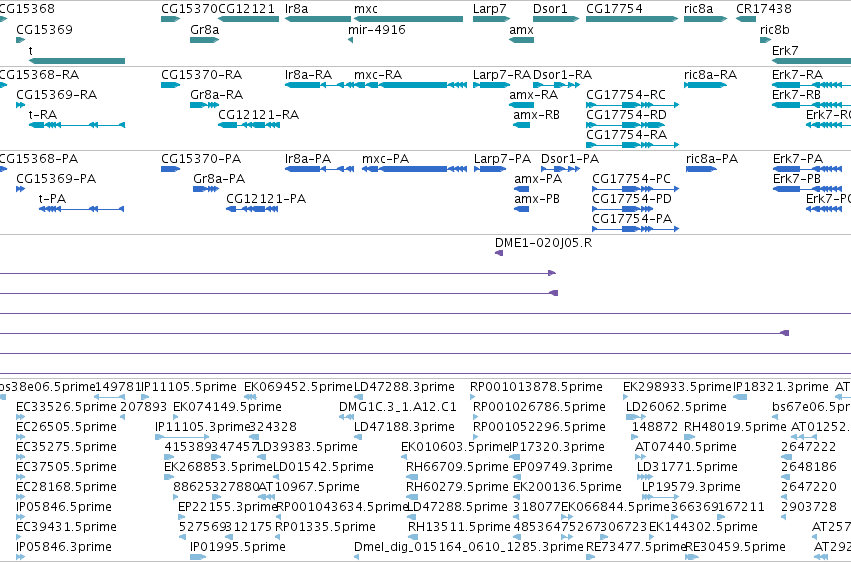This screenshot has height=562, width=851.
Task: Click the Erk7-PB protein label
Action: 797,178
